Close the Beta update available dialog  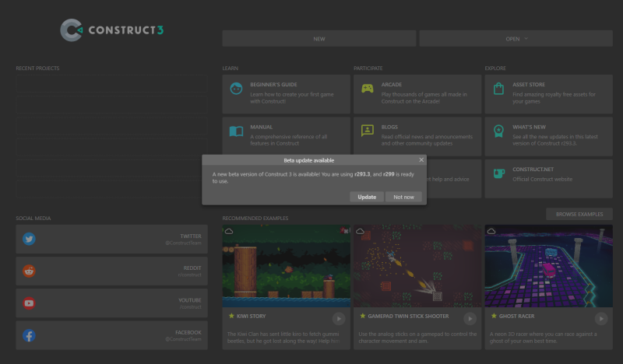pos(421,159)
